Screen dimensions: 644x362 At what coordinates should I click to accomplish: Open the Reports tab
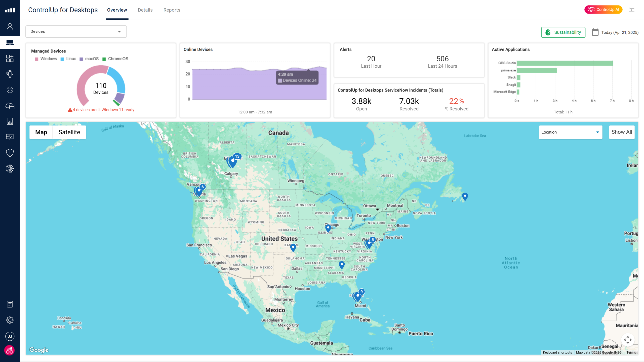click(x=172, y=10)
